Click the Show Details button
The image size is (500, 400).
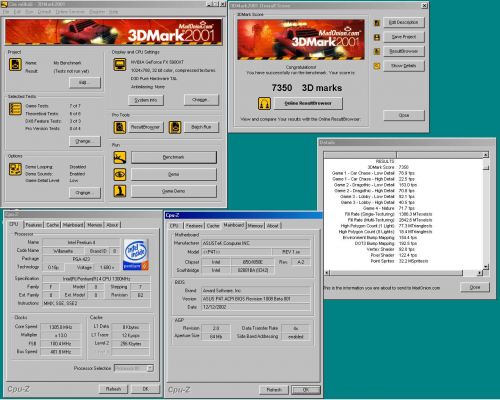coord(404,66)
